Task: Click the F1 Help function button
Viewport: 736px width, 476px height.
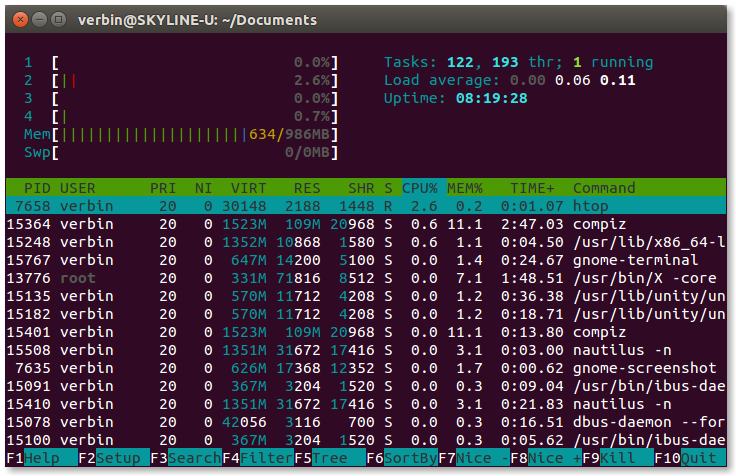Action: coord(42,458)
